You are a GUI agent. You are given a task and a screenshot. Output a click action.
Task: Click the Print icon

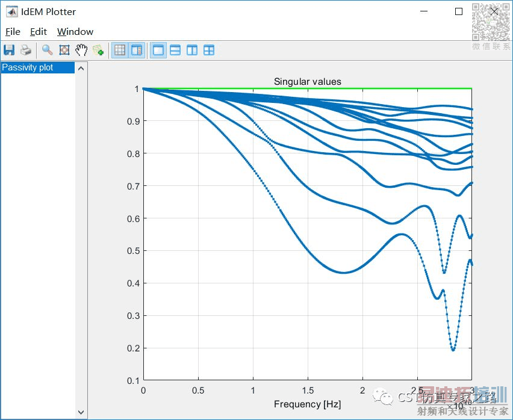26,51
